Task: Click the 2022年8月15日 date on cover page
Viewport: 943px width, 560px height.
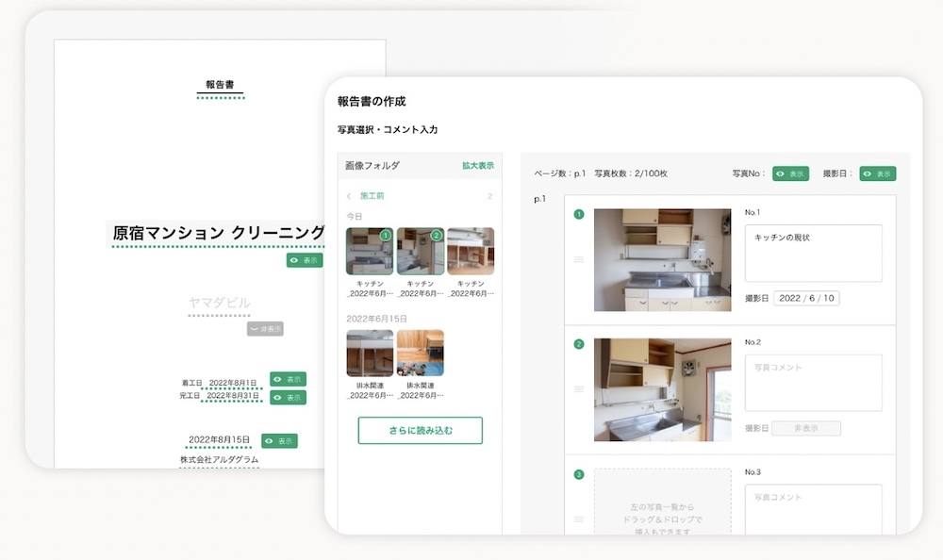Action: pos(219,439)
